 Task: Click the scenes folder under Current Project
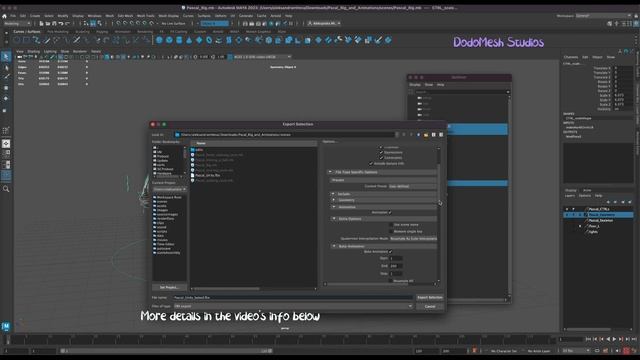(x=162, y=202)
